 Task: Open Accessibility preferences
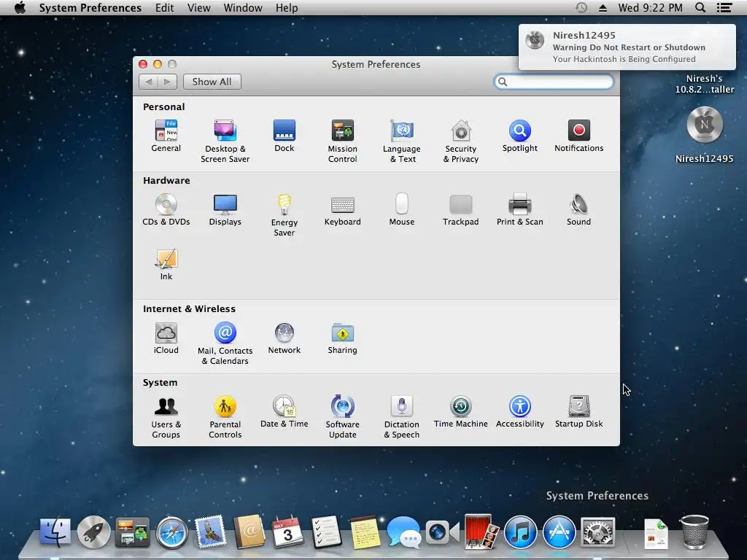coord(519,413)
